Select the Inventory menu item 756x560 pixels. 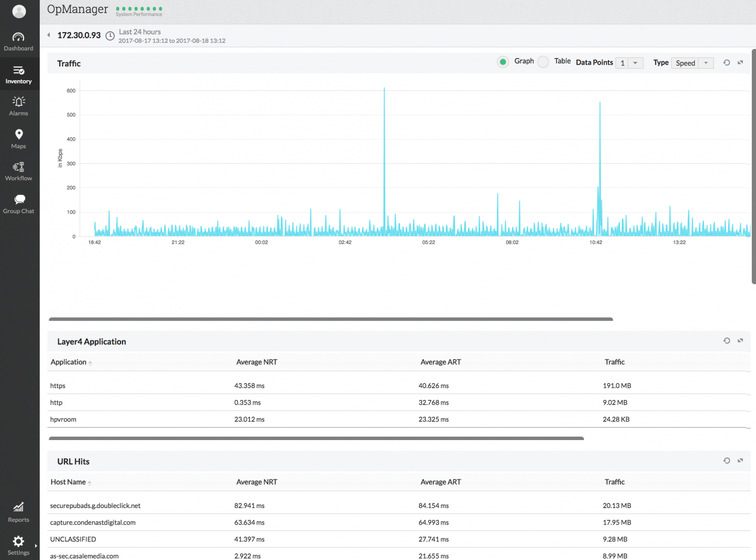[x=18, y=75]
